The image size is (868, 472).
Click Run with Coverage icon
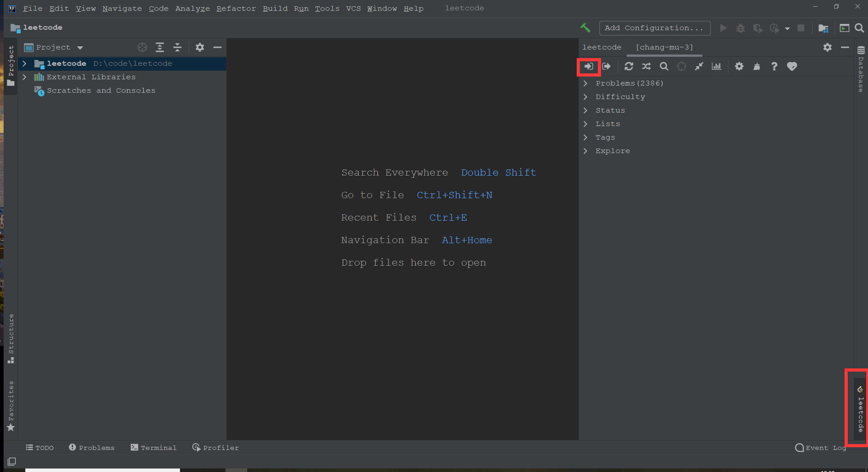(758, 28)
